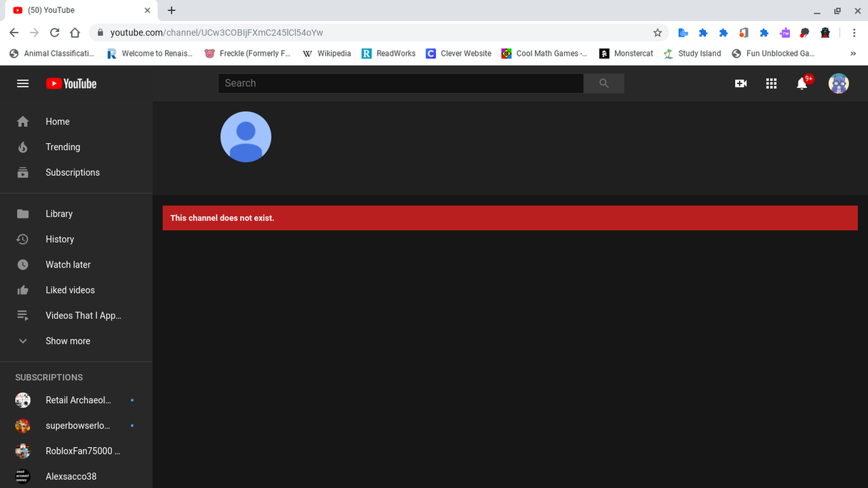Open the Clever Website bookmark

[458, 54]
